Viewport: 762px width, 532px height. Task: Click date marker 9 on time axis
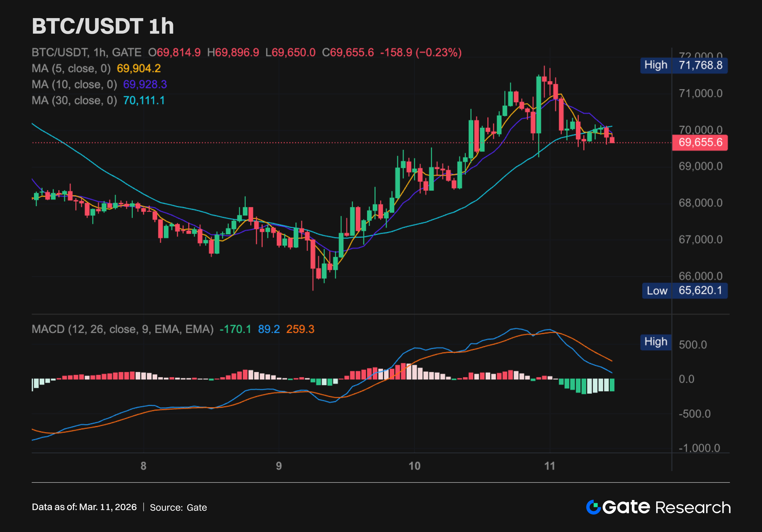coord(279,466)
